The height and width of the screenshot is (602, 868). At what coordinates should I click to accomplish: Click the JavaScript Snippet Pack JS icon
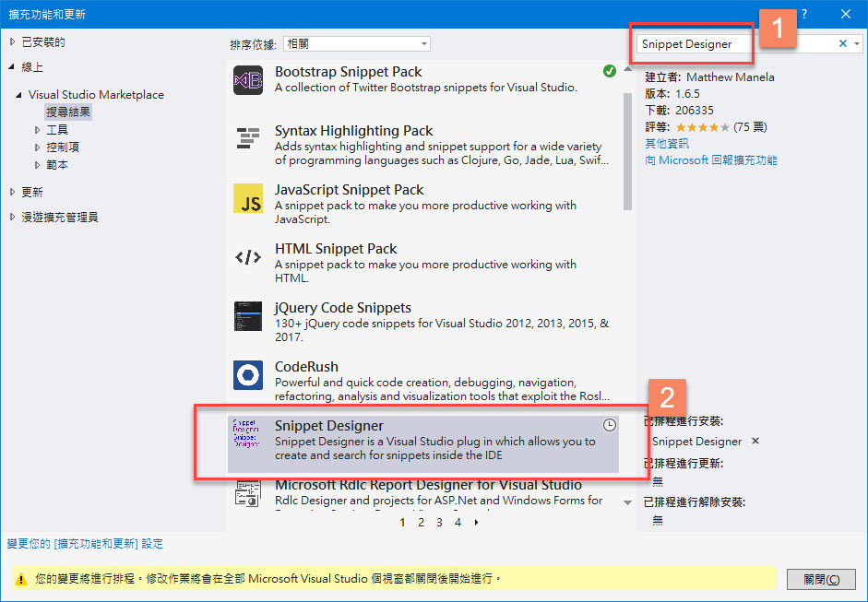tap(248, 198)
